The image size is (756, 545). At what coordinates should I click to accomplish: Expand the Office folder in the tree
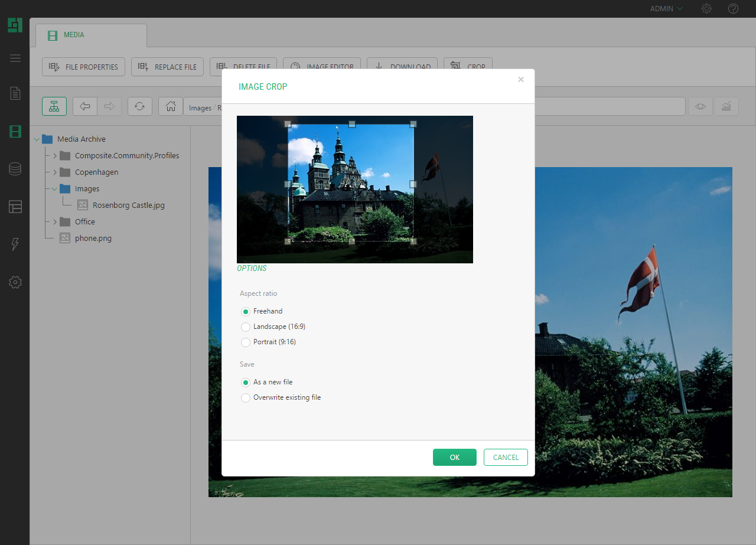tap(55, 222)
